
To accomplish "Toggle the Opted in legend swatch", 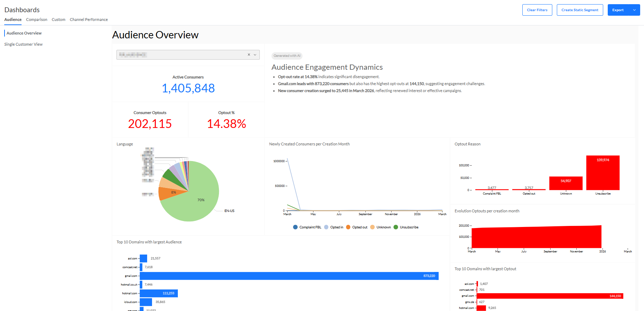I will click(326, 227).
